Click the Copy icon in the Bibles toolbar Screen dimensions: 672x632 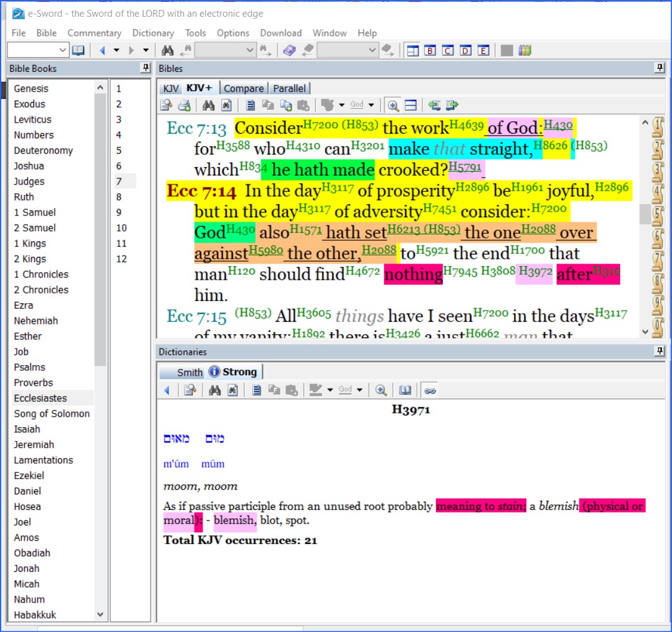(268, 105)
